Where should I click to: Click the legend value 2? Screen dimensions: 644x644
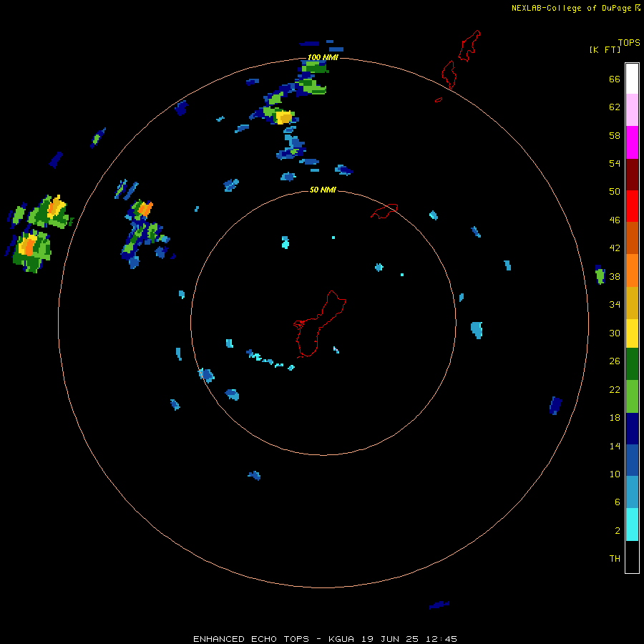(618, 531)
